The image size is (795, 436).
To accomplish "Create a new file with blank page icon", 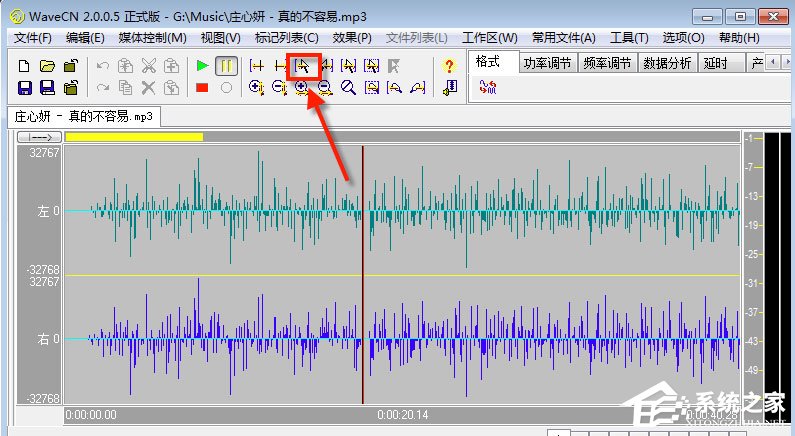I will point(24,66).
